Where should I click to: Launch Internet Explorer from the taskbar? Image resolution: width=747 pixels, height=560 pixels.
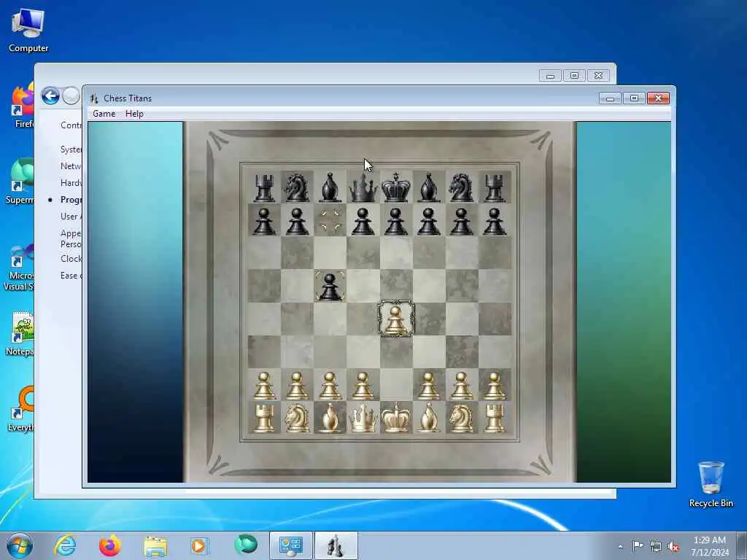pyautogui.click(x=65, y=545)
